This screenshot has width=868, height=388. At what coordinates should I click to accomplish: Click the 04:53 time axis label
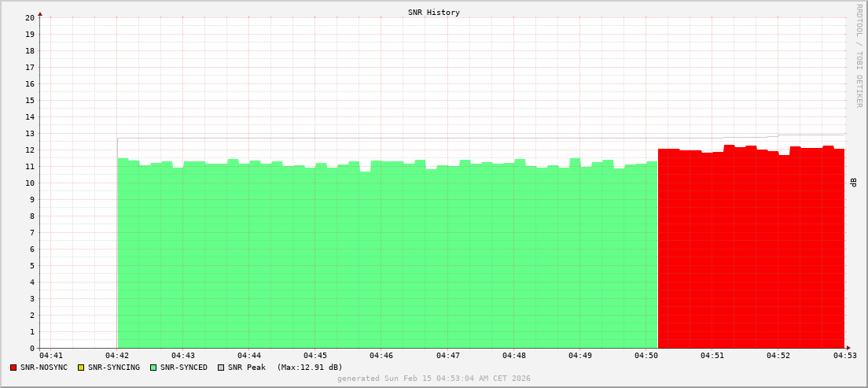point(845,357)
